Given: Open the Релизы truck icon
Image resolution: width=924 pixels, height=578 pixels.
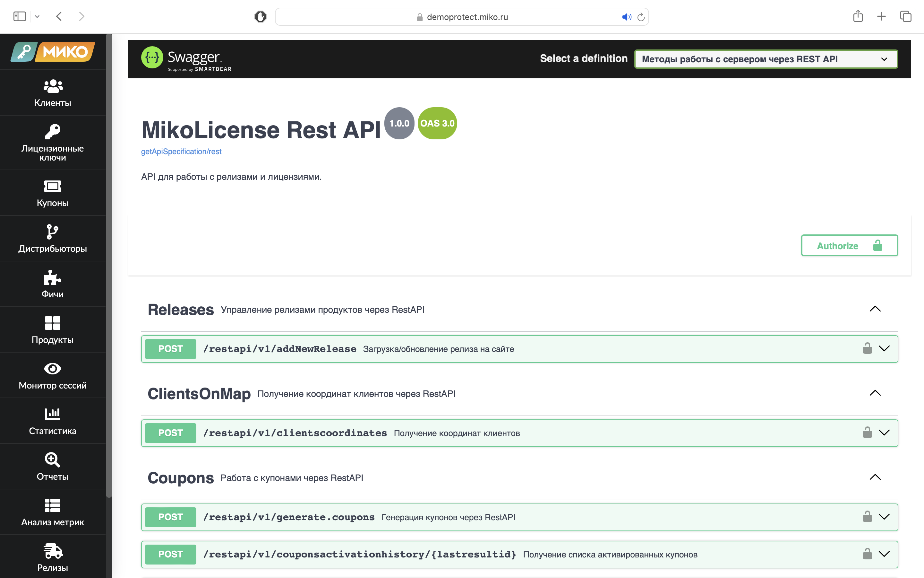Looking at the screenshot, I should [x=53, y=551].
